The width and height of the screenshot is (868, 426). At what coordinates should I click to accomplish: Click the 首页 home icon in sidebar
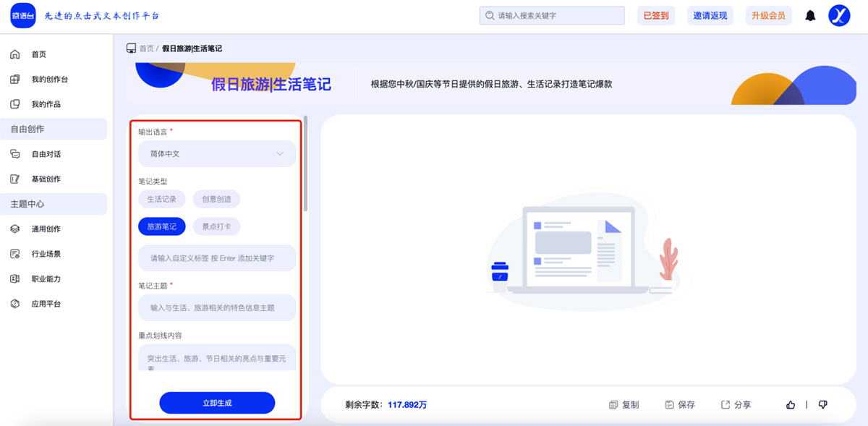point(14,53)
